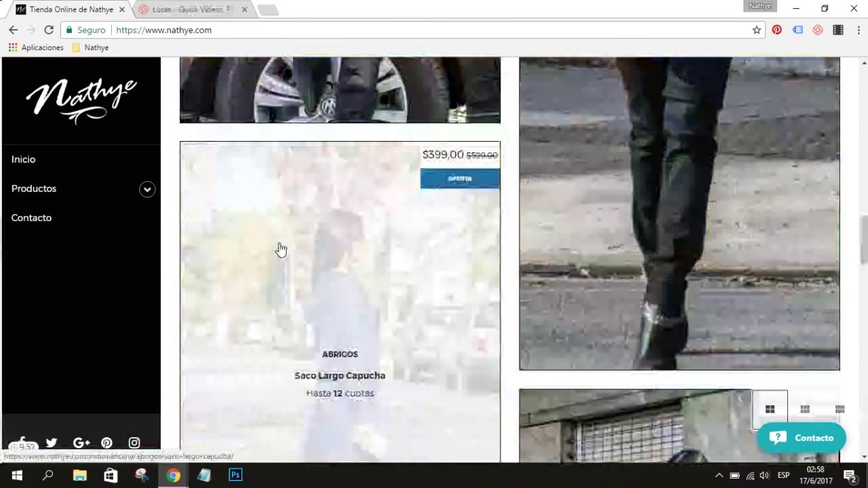Open the Twitter social link in sidebar
The width and height of the screenshot is (868, 488).
point(52,443)
